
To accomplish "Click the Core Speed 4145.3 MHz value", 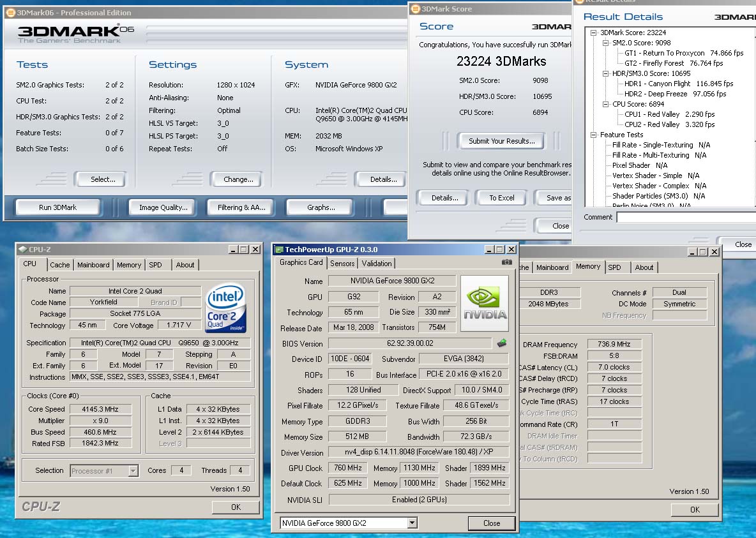I will (100, 409).
